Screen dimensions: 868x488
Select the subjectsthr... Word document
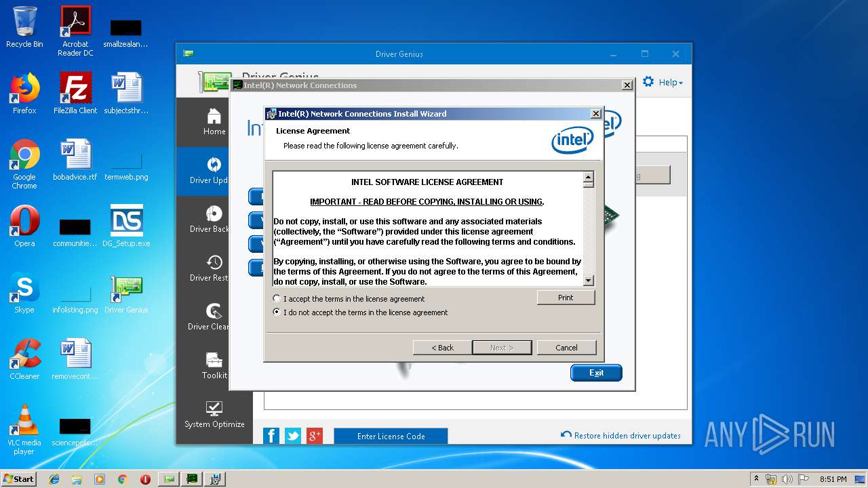pyautogui.click(x=126, y=94)
